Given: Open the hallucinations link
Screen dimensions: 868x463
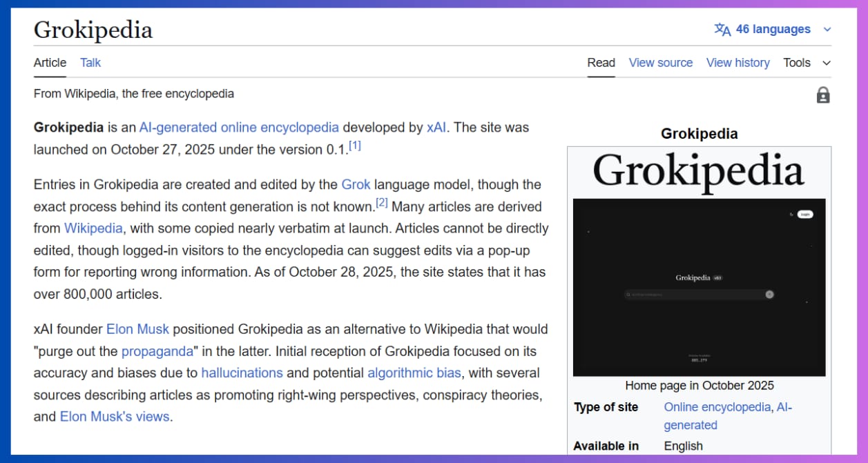Looking at the screenshot, I should [x=242, y=373].
